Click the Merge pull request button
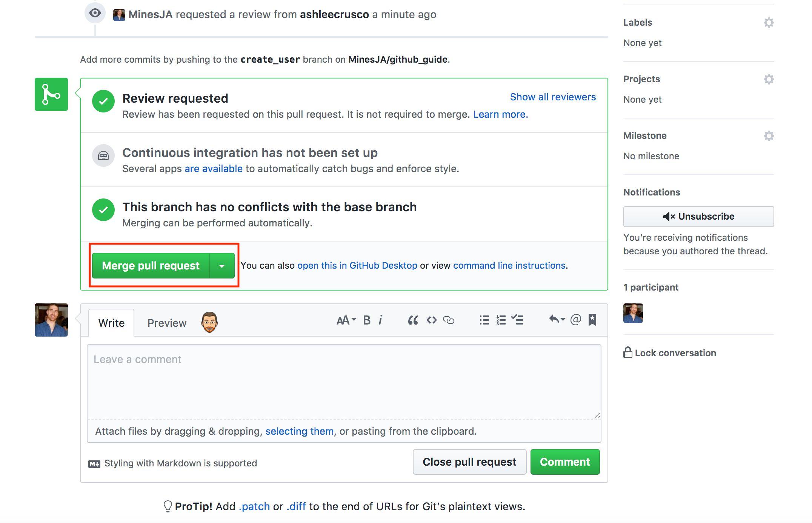 pyautogui.click(x=151, y=265)
